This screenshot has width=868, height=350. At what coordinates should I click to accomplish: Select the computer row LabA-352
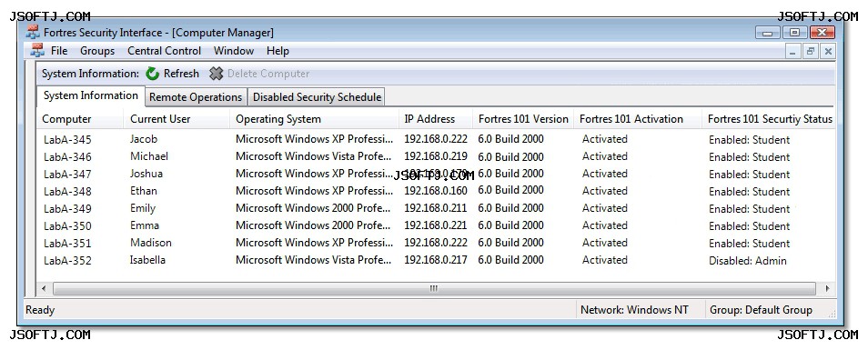click(435, 260)
